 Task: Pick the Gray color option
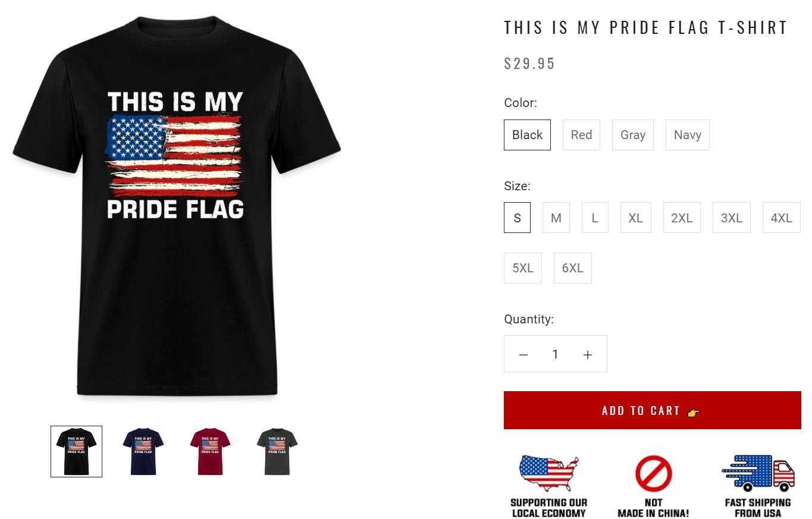point(633,135)
